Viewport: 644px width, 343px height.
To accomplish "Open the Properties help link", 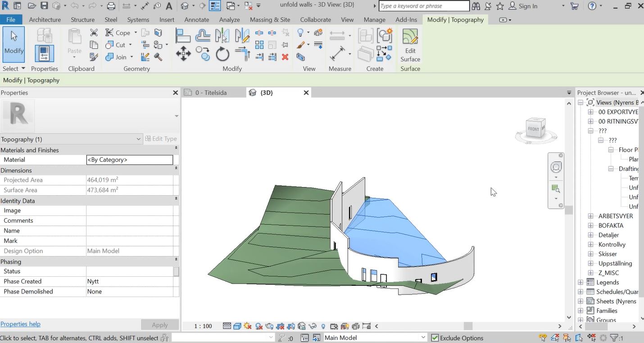I will click(x=20, y=324).
